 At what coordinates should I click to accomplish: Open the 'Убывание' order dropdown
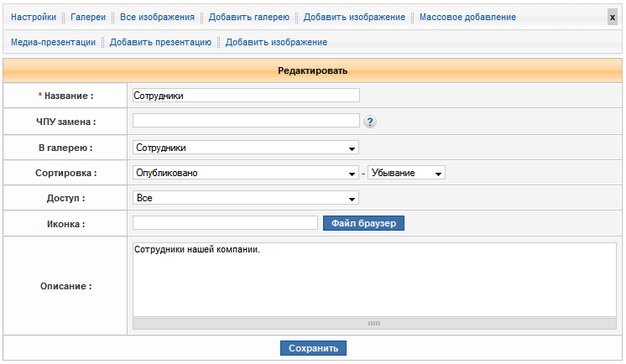[406, 173]
